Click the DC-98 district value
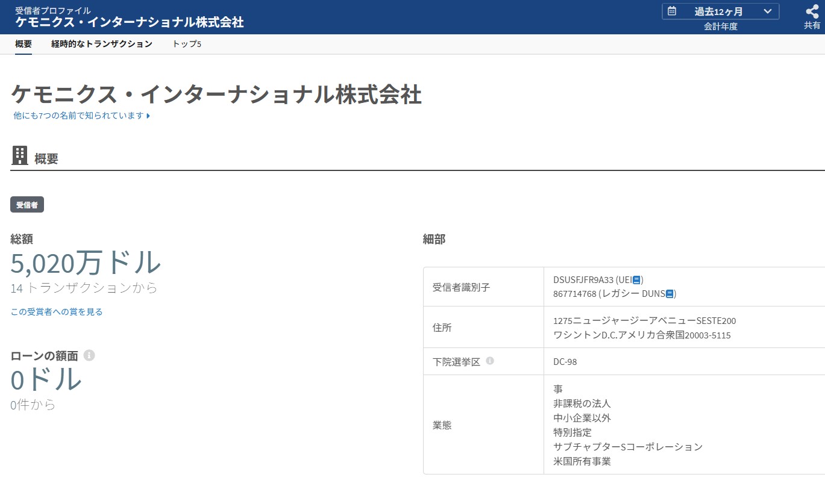The width and height of the screenshot is (825, 504). tap(565, 362)
